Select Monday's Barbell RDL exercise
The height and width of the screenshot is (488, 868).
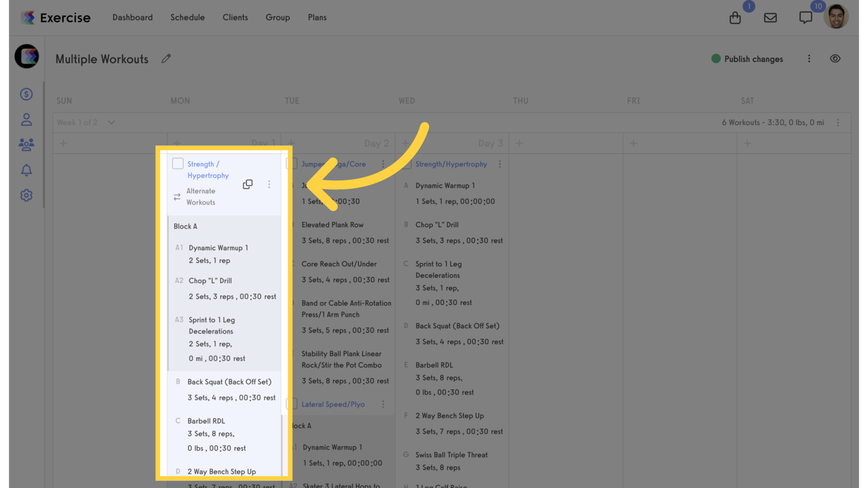(x=206, y=421)
